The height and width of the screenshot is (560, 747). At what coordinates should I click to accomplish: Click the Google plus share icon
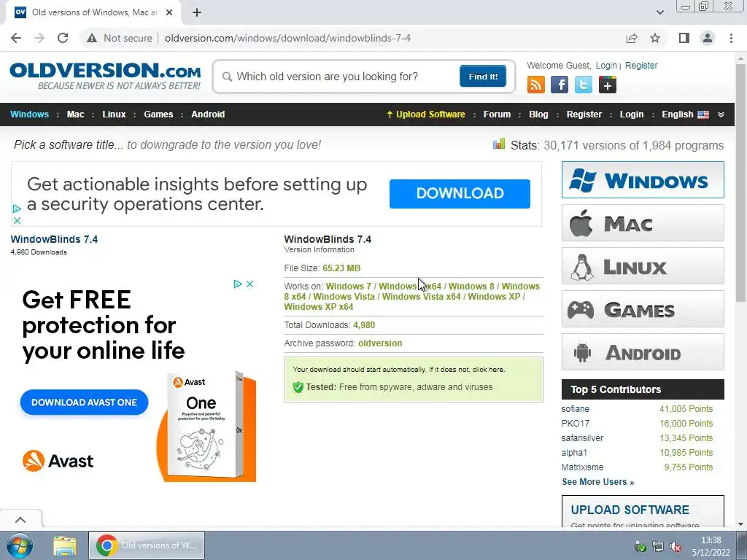click(608, 85)
